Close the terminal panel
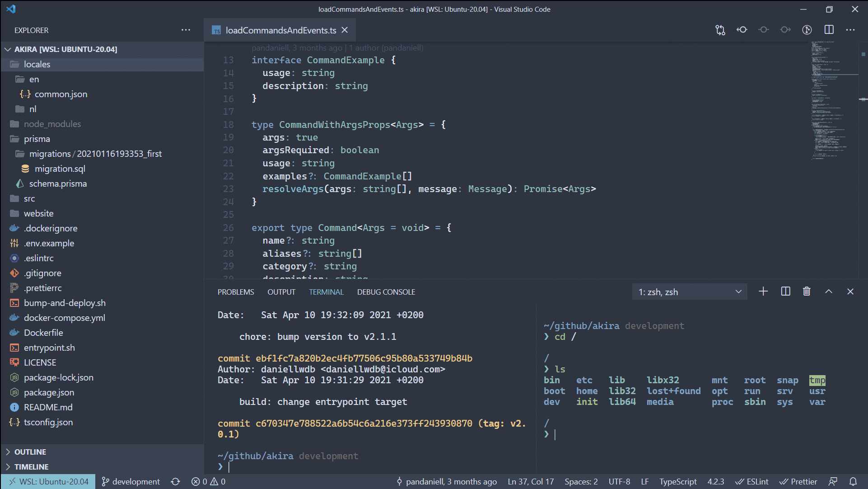The image size is (868, 489). click(850, 292)
